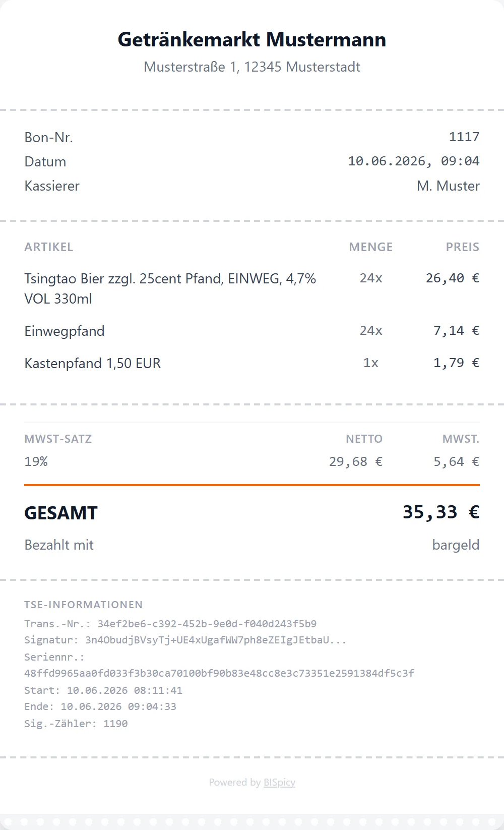Click the date value 10.06.2026, 09:04
The image size is (504, 830).
tap(414, 161)
